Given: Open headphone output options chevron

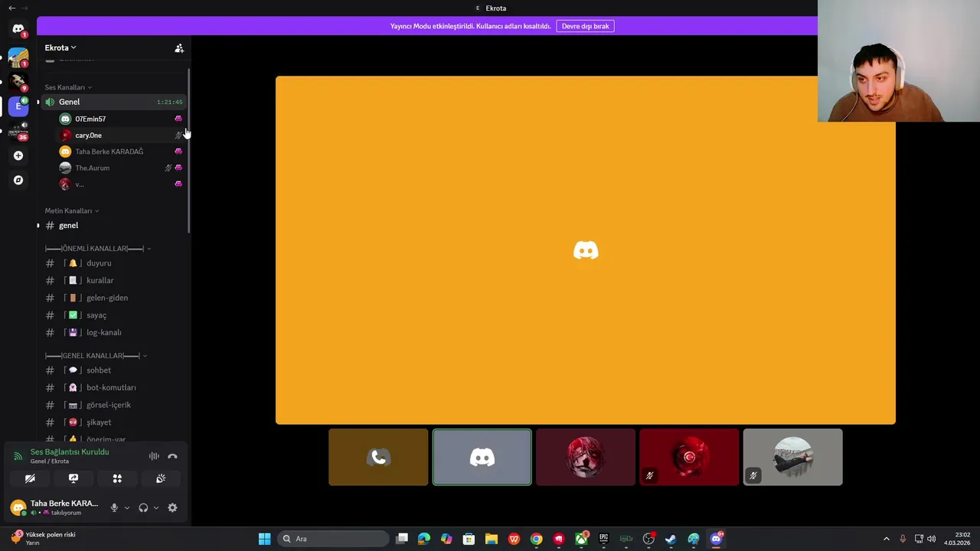Looking at the screenshot, I should pyautogui.click(x=156, y=508).
